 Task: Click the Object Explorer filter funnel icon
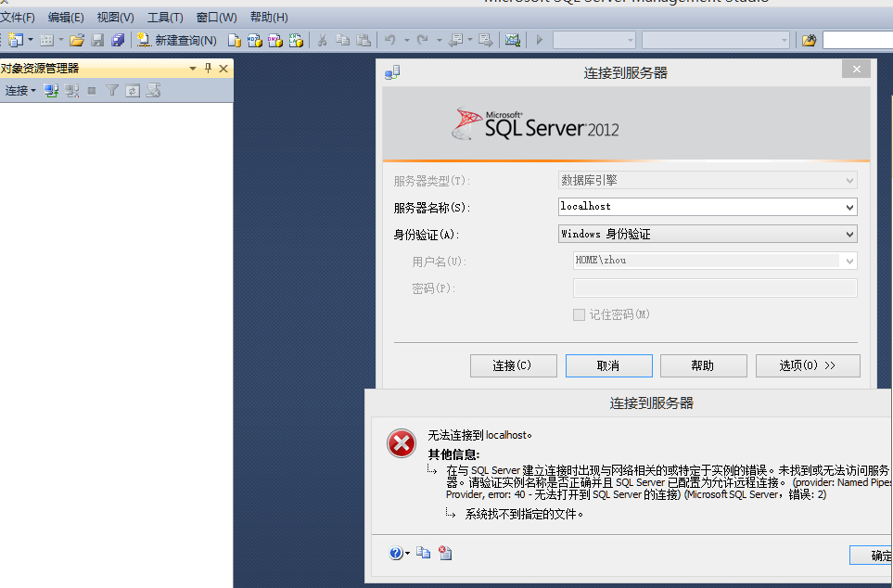(x=111, y=90)
